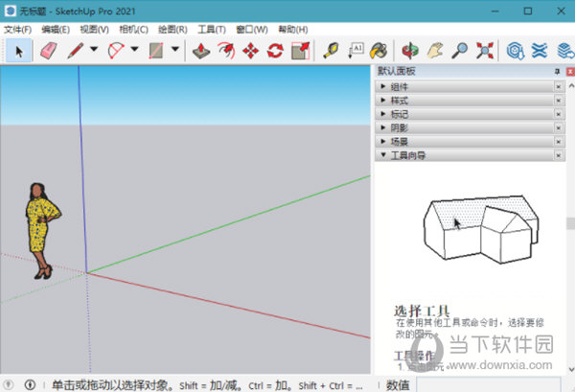Image resolution: width=575 pixels, height=392 pixels.
Task: Open the 编辑(E) menu
Action: coord(56,30)
